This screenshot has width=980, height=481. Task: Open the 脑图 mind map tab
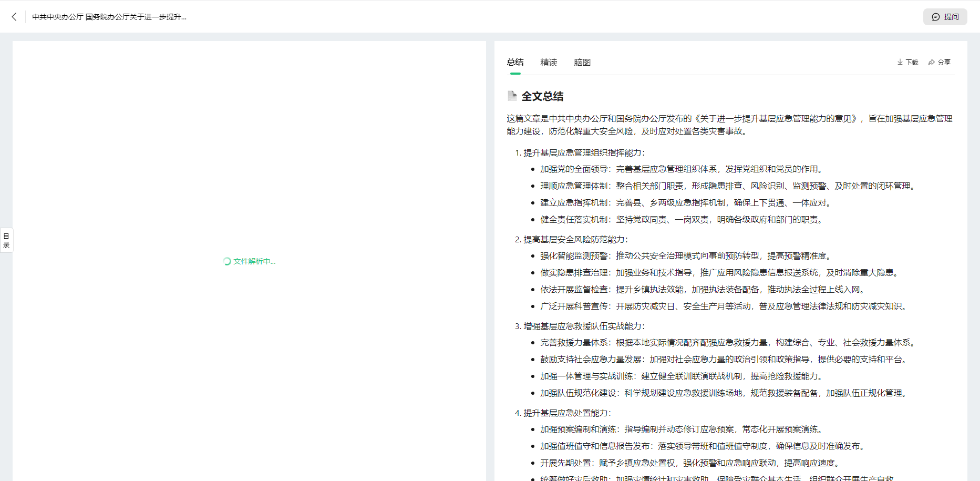[x=582, y=63]
